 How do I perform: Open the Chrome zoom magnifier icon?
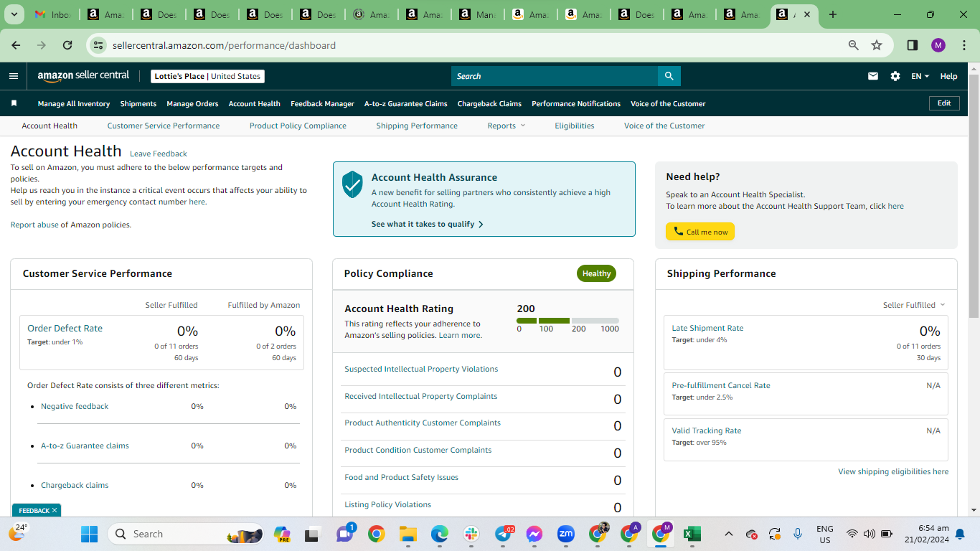tap(854, 45)
